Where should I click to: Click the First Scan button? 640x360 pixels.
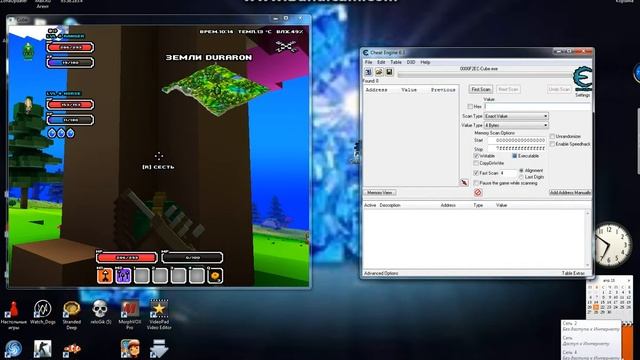[481, 89]
